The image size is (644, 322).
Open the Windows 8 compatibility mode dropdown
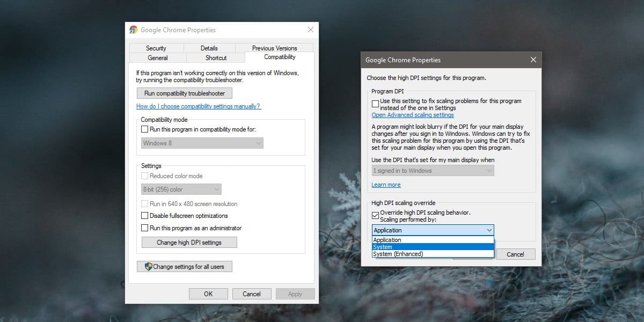[x=202, y=143]
